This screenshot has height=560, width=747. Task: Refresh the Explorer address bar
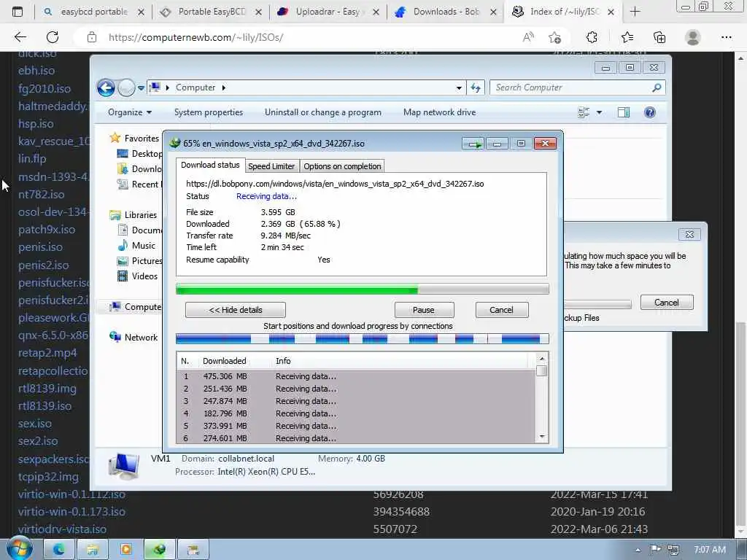click(x=476, y=87)
